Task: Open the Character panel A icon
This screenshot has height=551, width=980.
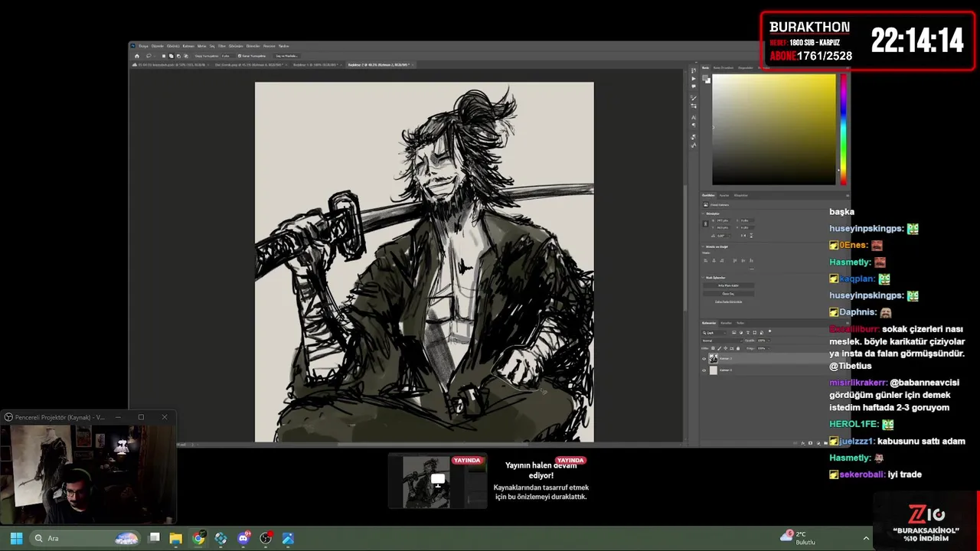Action: click(x=694, y=117)
